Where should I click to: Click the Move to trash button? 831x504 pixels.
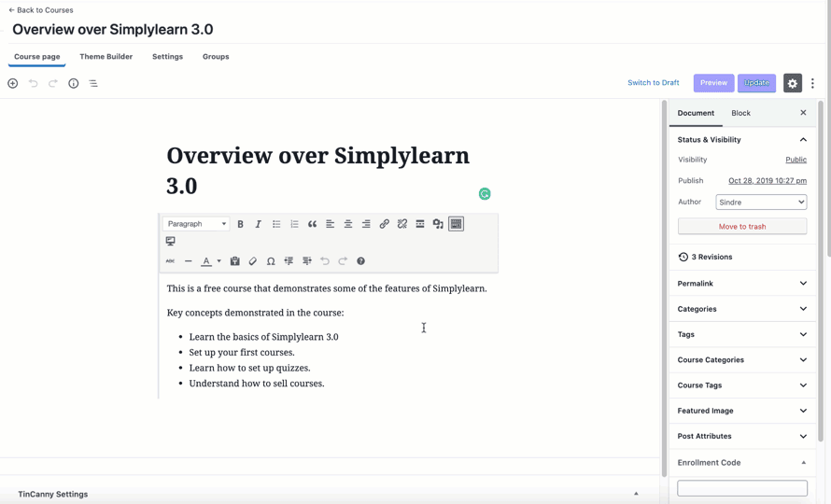coord(742,227)
